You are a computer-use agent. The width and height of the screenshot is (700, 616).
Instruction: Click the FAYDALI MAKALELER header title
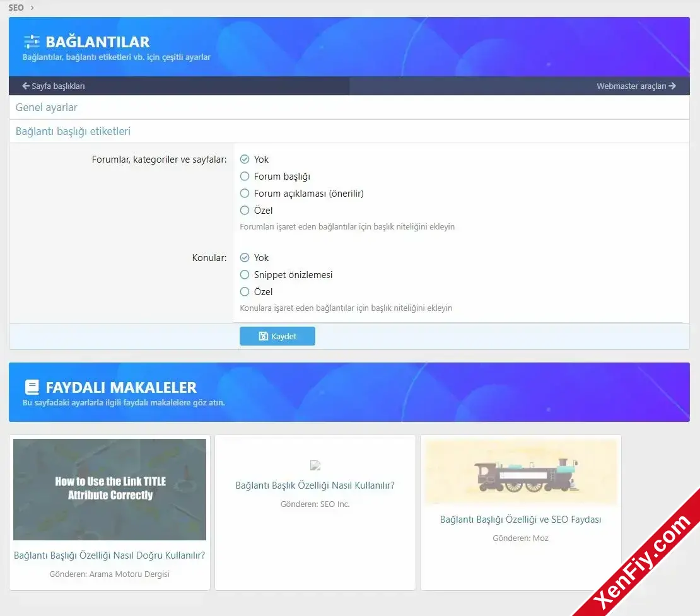(x=121, y=388)
